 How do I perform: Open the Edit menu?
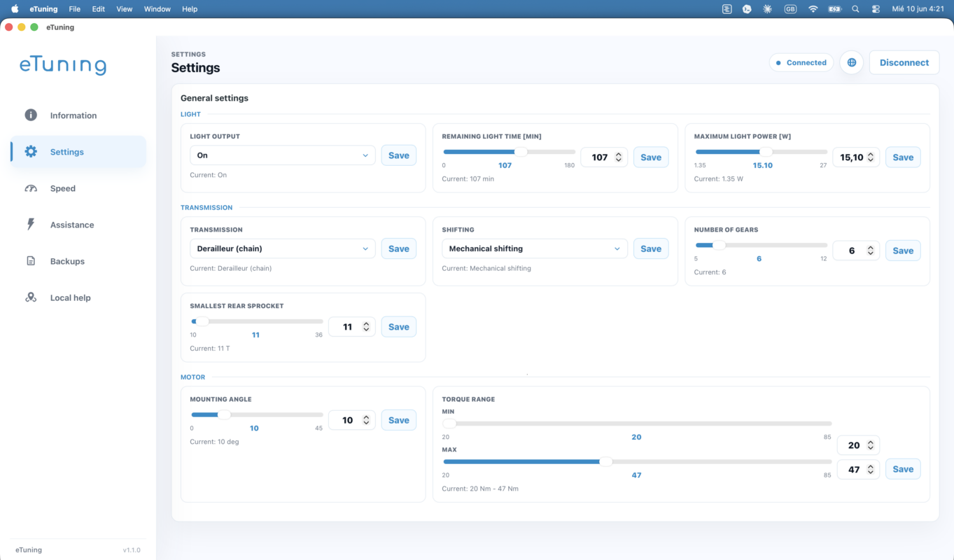(99, 9)
